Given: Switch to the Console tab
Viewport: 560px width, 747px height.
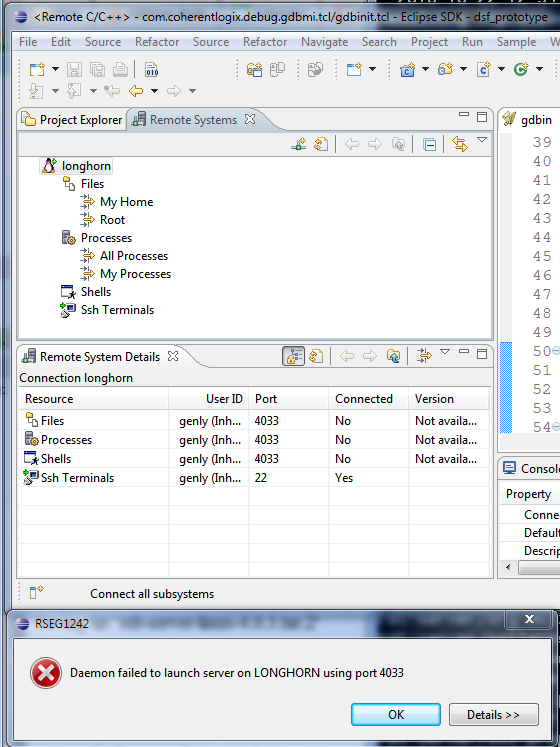Looking at the screenshot, I should click(531, 468).
